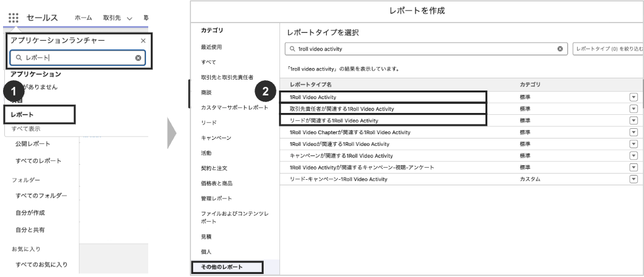
Task: Select すべてのレポート in the sidebar
Action: tap(39, 161)
